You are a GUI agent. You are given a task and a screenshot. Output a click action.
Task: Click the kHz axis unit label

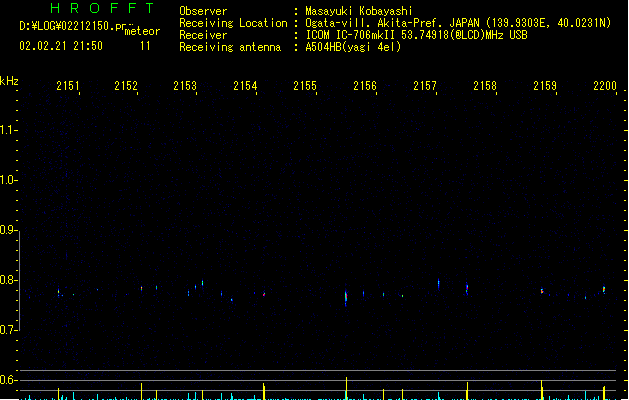click(9, 81)
